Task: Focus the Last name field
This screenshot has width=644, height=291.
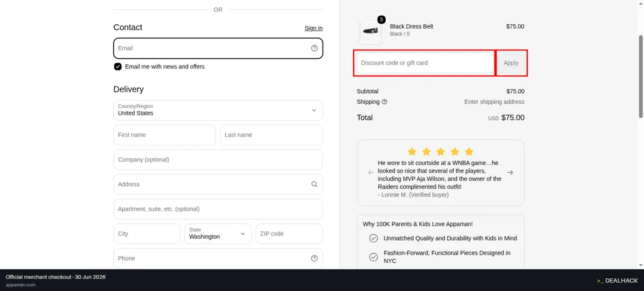Action: [x=272, y=135]
